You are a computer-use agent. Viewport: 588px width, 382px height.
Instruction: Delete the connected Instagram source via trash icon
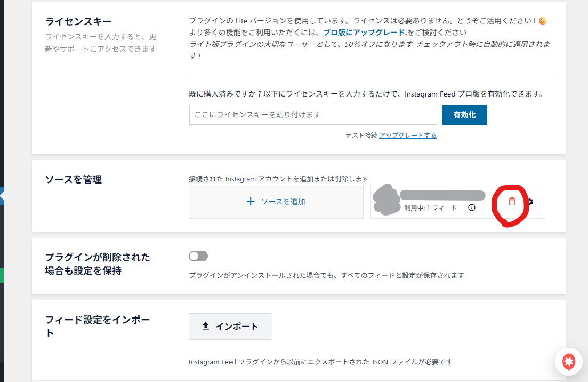[512, 202]
